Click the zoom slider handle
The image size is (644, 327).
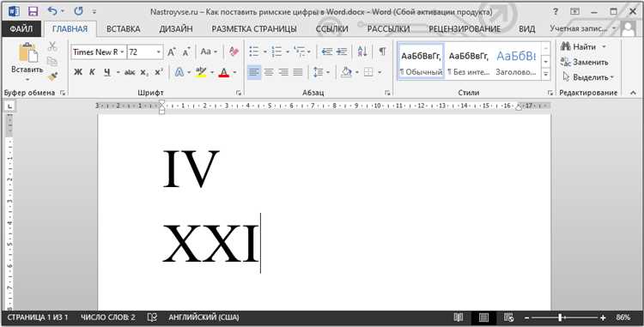(560, 318)
